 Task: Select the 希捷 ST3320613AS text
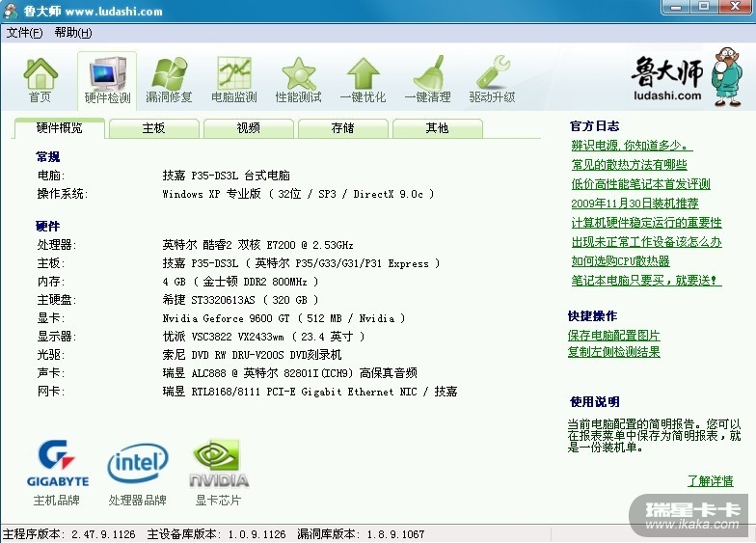pyautogui.click(x=240, y=300)
